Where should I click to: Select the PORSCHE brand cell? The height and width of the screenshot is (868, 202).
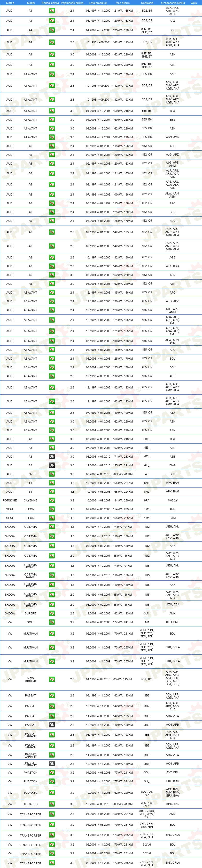pyautogui.click(x=10, y=500)
